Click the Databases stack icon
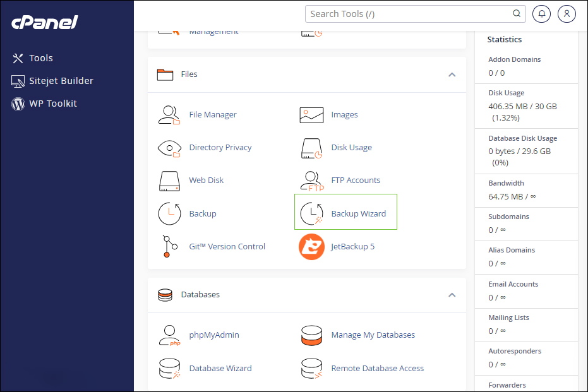This screenshot has width=588, height=392. click(x=165, y=295)
